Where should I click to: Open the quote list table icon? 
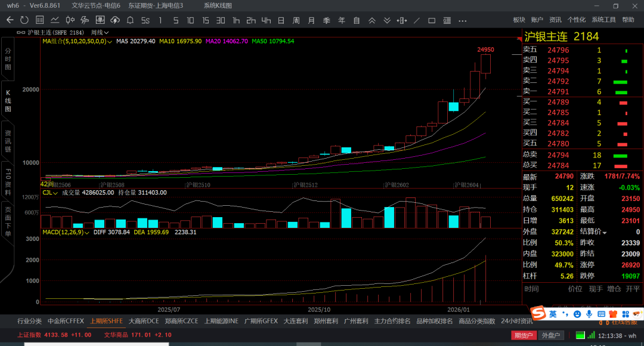pos(39,20)
